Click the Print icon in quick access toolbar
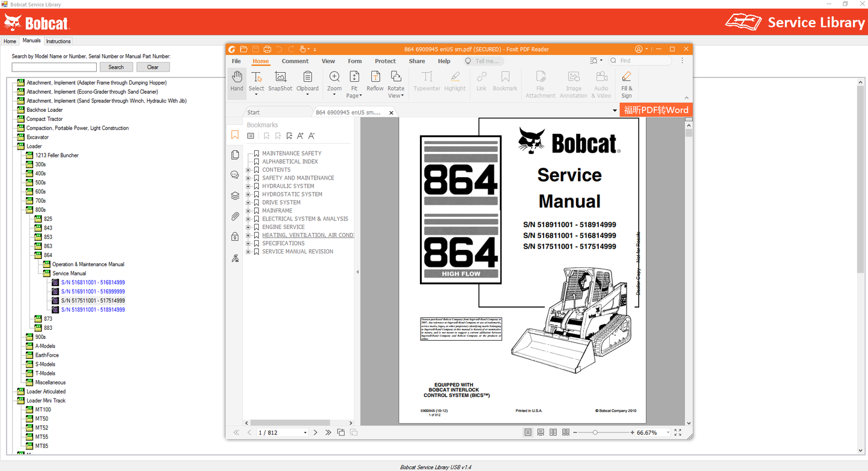 point(267,49)
